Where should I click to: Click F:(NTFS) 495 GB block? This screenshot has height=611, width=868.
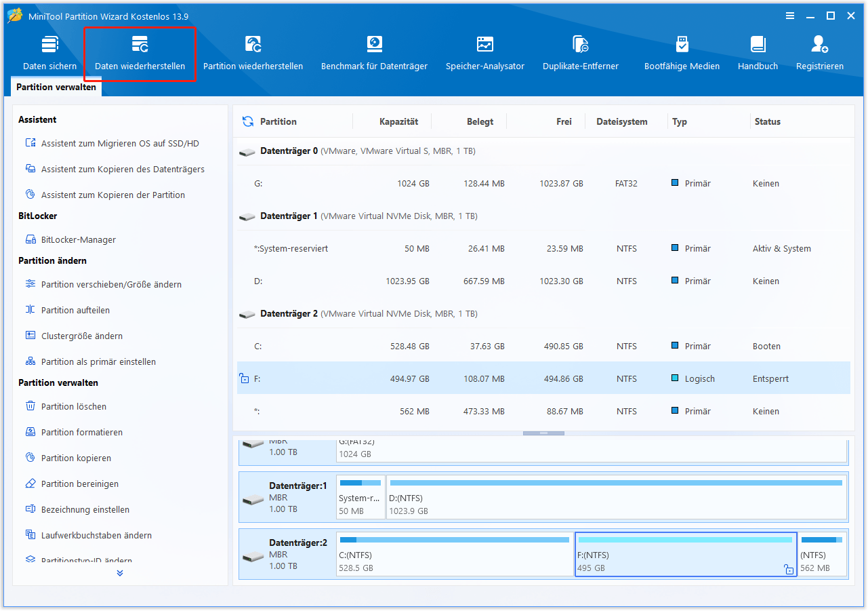[x=686, y=554]
